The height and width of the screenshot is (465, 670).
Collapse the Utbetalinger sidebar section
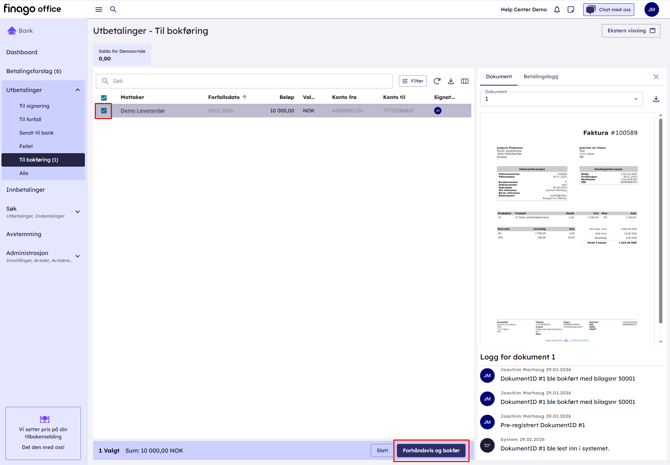pyautogui.click(x=77, y=90)
